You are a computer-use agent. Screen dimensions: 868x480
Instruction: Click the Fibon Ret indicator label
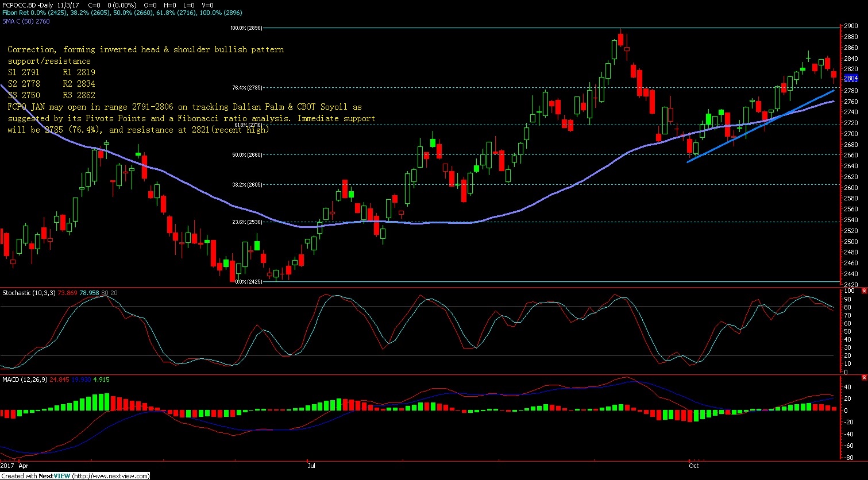tap(121, 12)
